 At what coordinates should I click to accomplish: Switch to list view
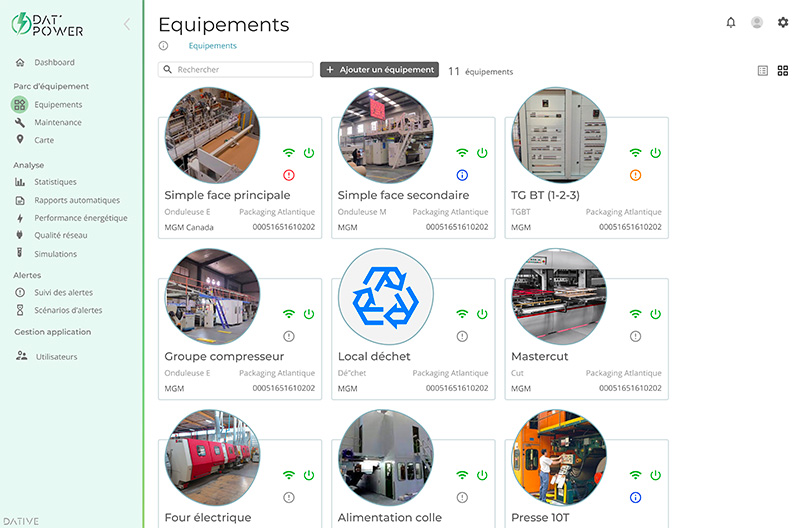tap(762, 71)
